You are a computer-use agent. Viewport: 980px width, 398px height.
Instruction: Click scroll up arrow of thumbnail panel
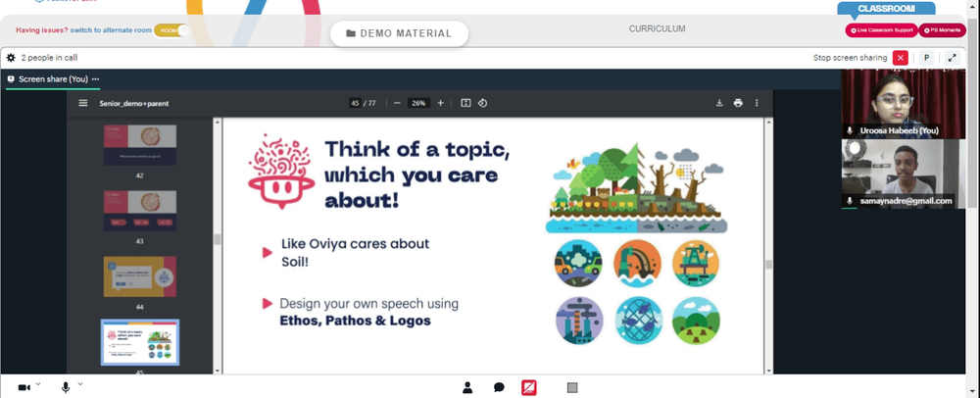point(218,122)
